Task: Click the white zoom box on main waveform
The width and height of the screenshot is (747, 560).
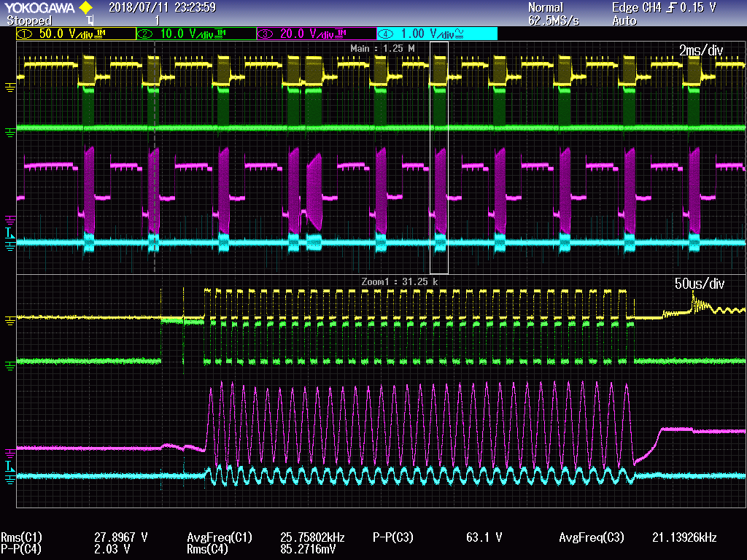Action: (x=439, y=157)
